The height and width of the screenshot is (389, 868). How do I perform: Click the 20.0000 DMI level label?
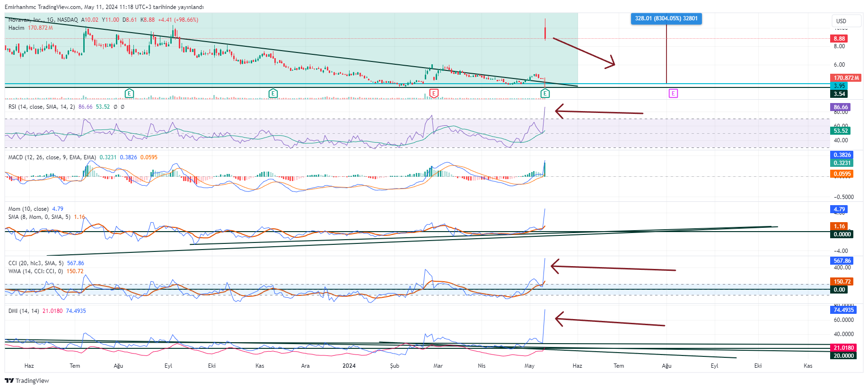click(x=843, y=356)
